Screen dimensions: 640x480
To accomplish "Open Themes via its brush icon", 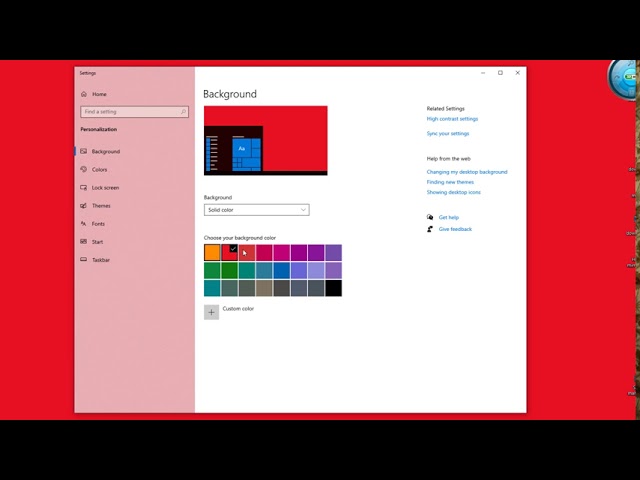I will click(84, 206).
